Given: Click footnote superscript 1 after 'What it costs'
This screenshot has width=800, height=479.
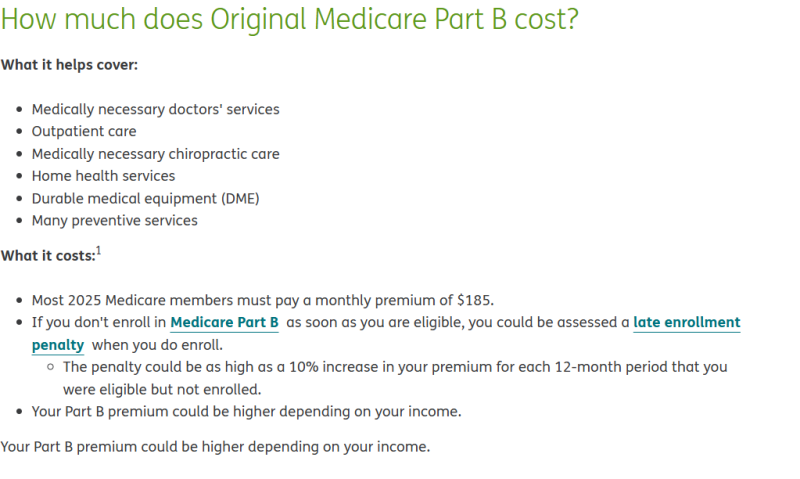Looking at the screenshot, I should [98, 251].
